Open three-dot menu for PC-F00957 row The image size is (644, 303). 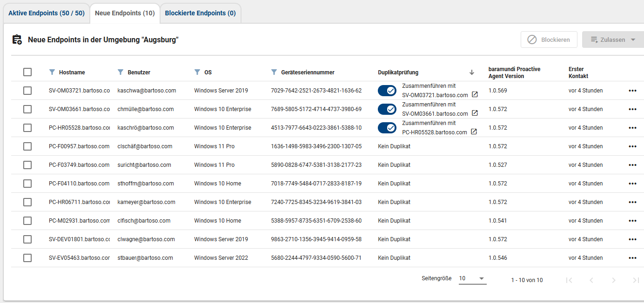click(x=632, y=146)
